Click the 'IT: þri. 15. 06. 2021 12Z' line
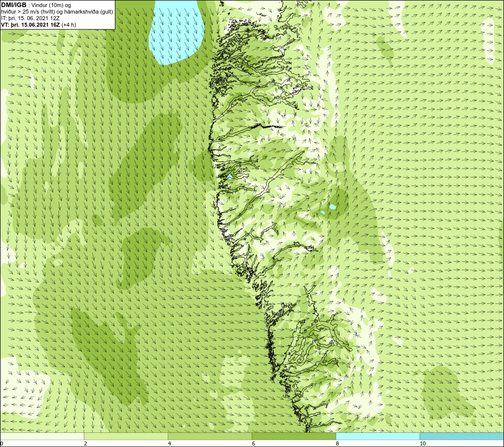504x447 pixels. [x=30, y=18]
